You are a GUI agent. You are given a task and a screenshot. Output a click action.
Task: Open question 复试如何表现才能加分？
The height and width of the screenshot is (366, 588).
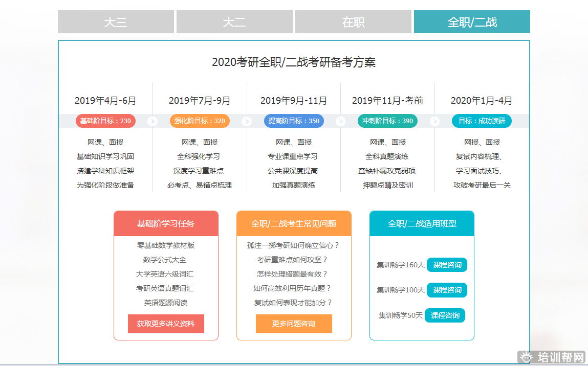click(294, 303)
